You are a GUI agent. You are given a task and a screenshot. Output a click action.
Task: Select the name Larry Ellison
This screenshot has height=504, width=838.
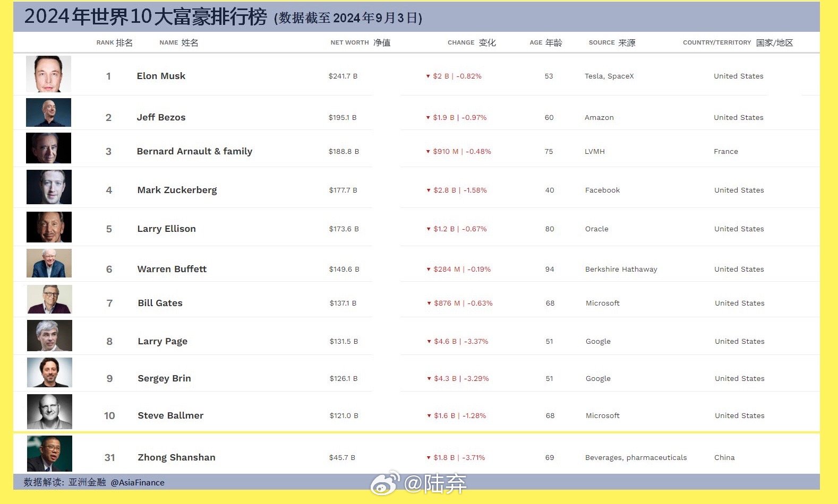pyautogui.click(x=166, y=229)
